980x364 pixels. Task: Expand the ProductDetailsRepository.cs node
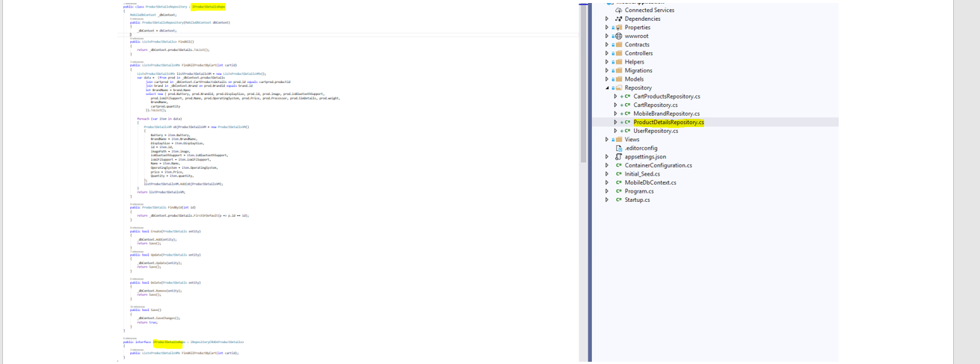[616, 123]
